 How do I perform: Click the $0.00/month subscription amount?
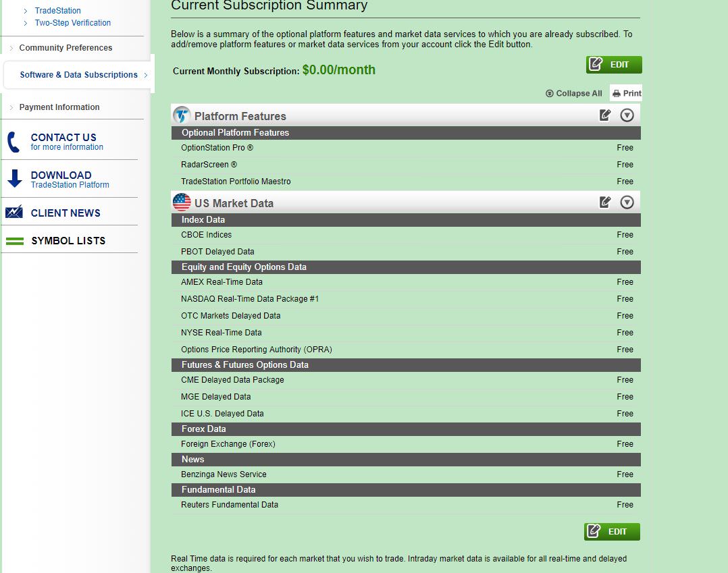[339, 70]
